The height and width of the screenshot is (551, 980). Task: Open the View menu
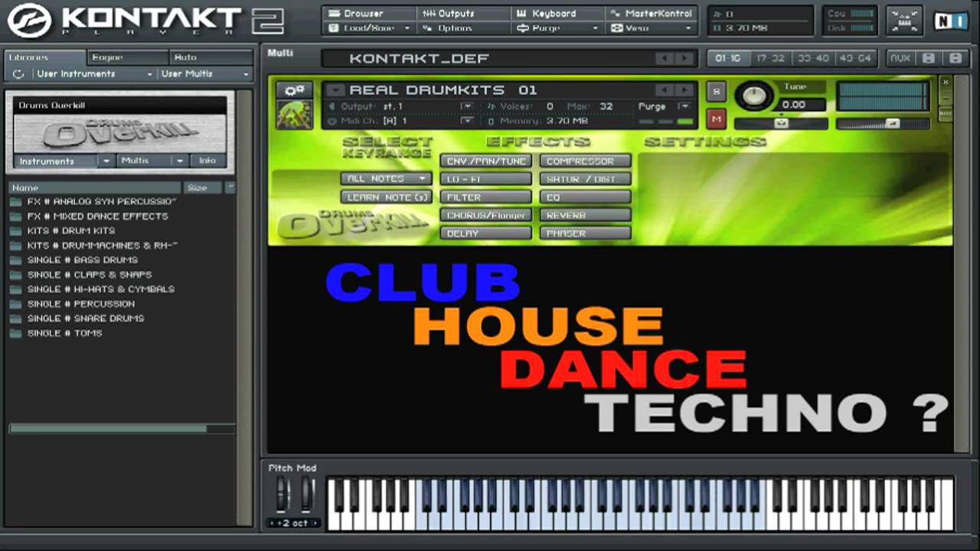click(x=651, y=28)
